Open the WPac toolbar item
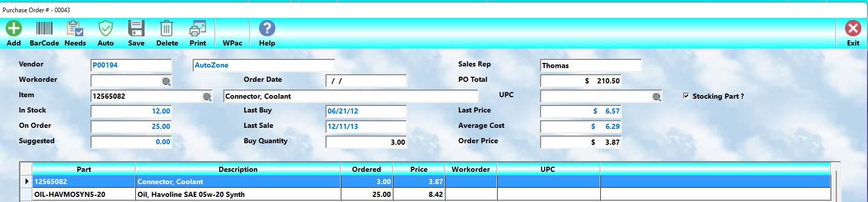Image resolution: width=868 pixels, height=202 pixels. pyautogui.click(x=232, y=43)
